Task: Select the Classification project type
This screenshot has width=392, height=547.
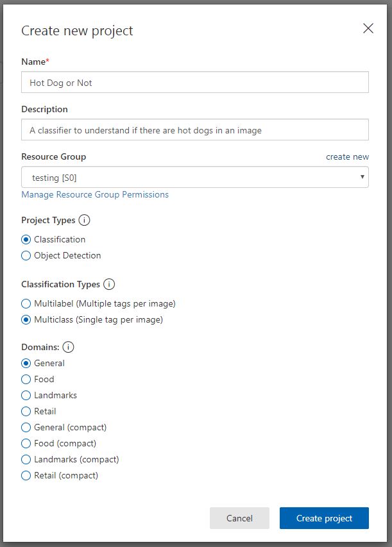Action: pyautogui.click(x=26, y=239)
